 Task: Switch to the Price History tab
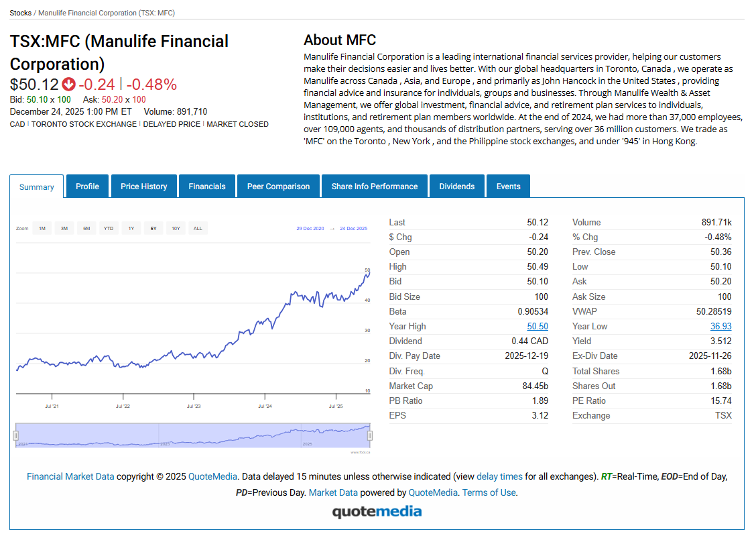pos(144,186)
